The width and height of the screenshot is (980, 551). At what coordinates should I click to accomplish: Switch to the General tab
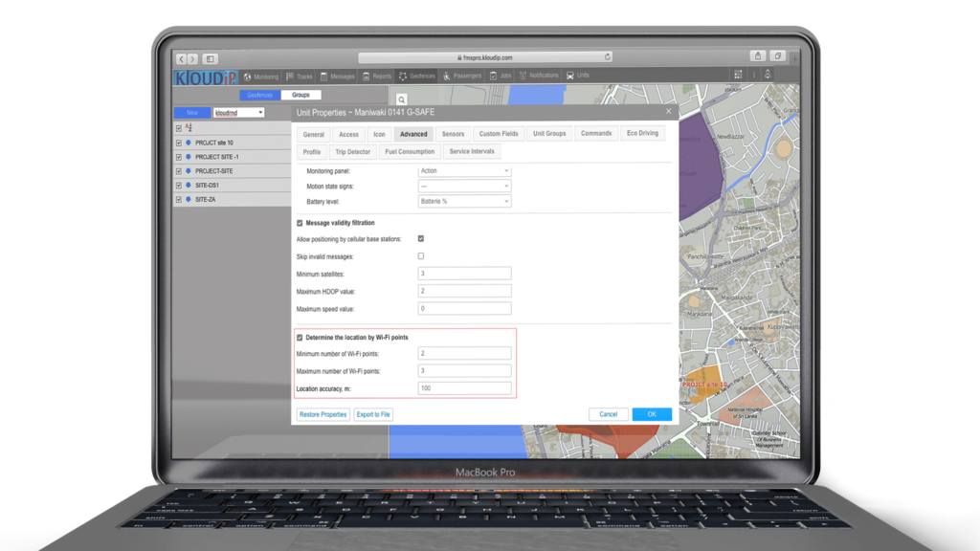313,134
